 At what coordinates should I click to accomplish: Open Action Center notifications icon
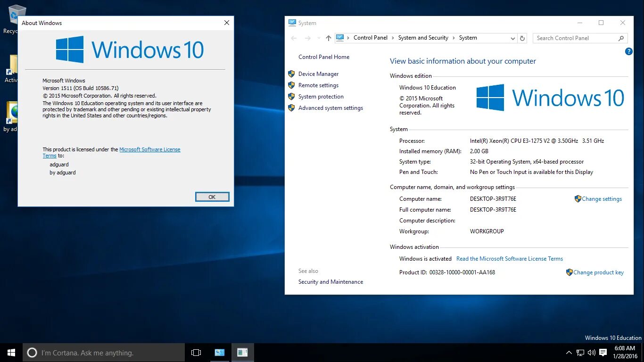pyautogui.click(x=603, y=353)
